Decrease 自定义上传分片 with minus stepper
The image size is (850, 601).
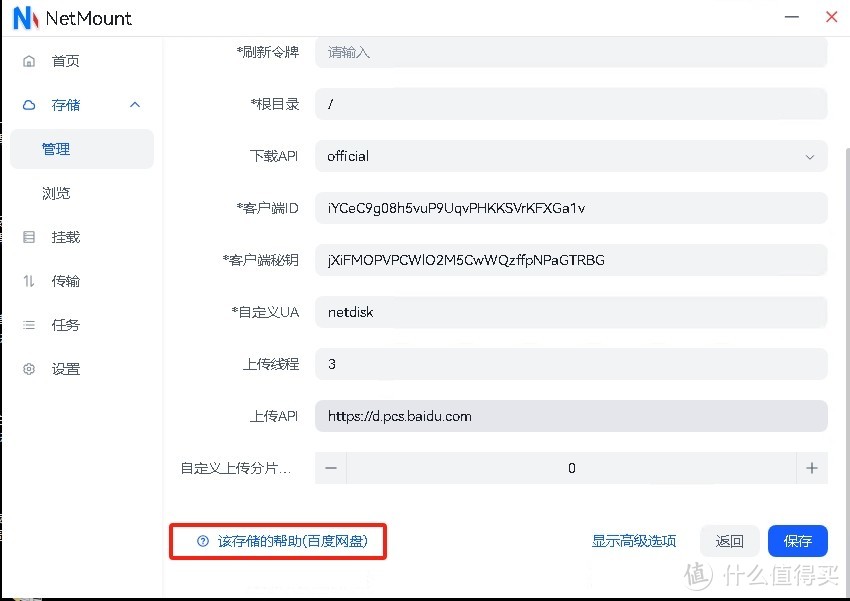330,467
